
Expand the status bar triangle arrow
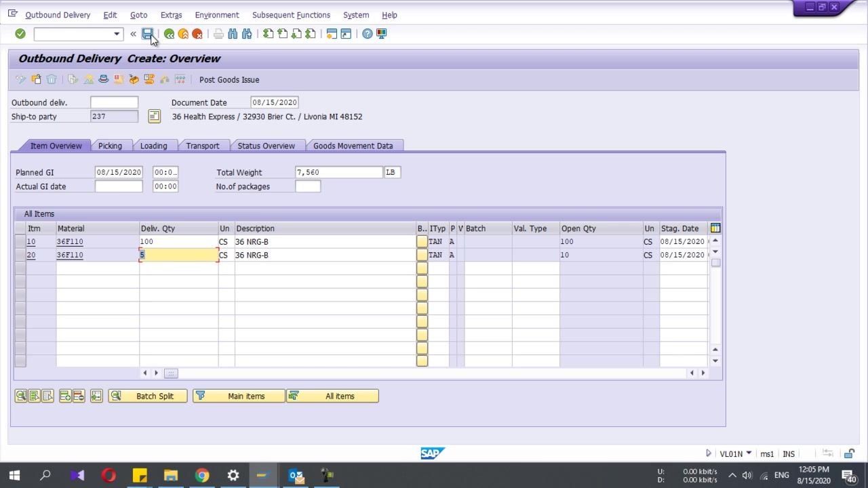709,453
